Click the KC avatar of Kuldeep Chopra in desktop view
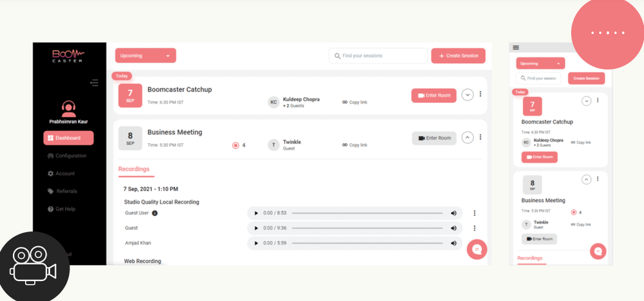 [274, 102]
